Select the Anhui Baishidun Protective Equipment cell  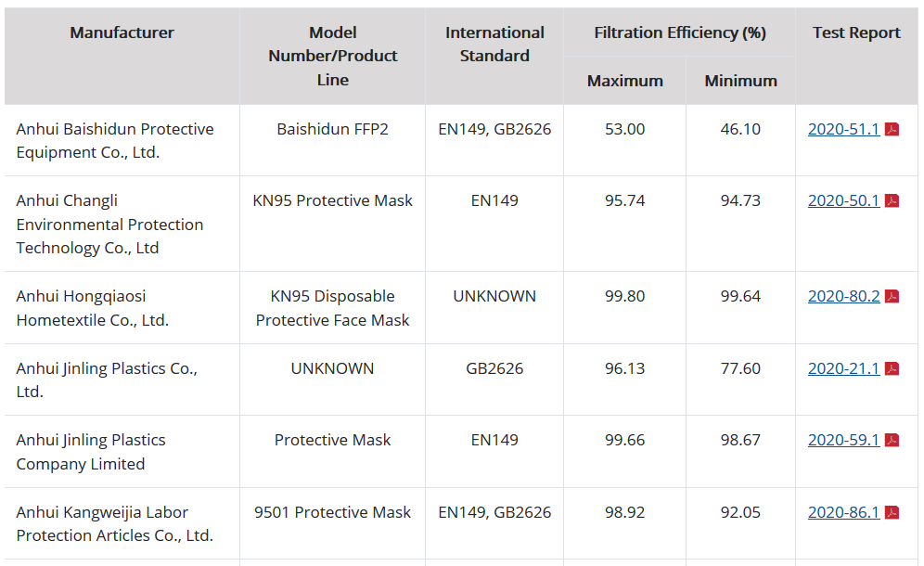coord(122,141)
